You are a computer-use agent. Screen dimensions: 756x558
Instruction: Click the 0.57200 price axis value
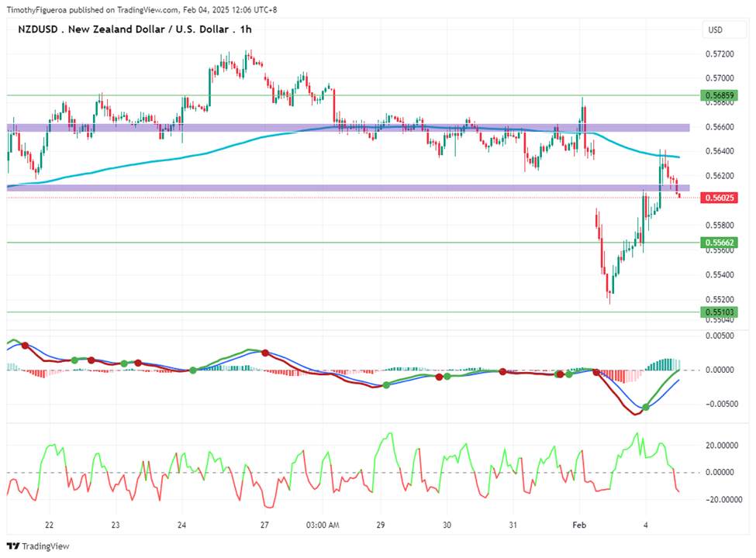[720, 54]
